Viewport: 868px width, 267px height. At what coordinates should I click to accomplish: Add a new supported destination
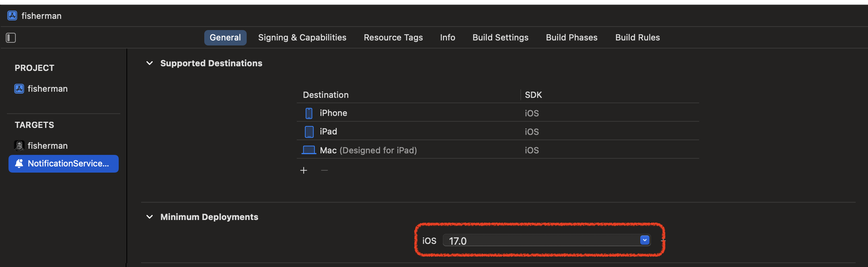tap(304, 170)
